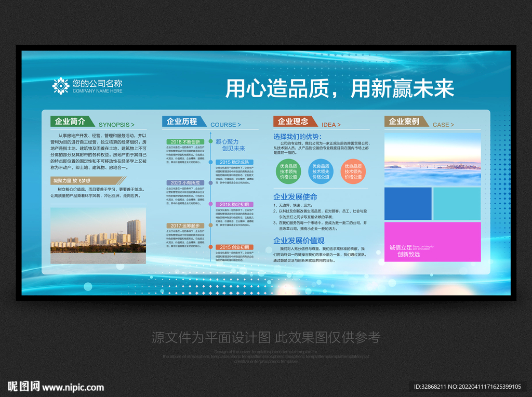Click the orange '优良品质' circle badge
The height and width of the screenshot is (397, 532).
353,171
